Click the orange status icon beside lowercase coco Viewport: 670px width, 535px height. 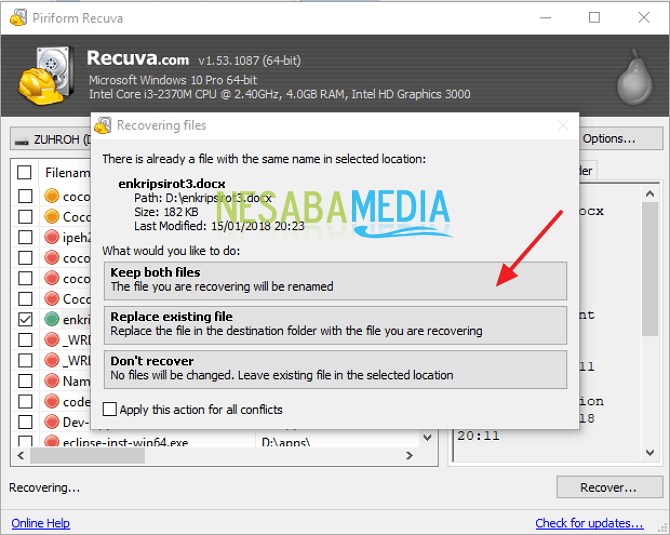pyautogui.click(x=52, y=196)
